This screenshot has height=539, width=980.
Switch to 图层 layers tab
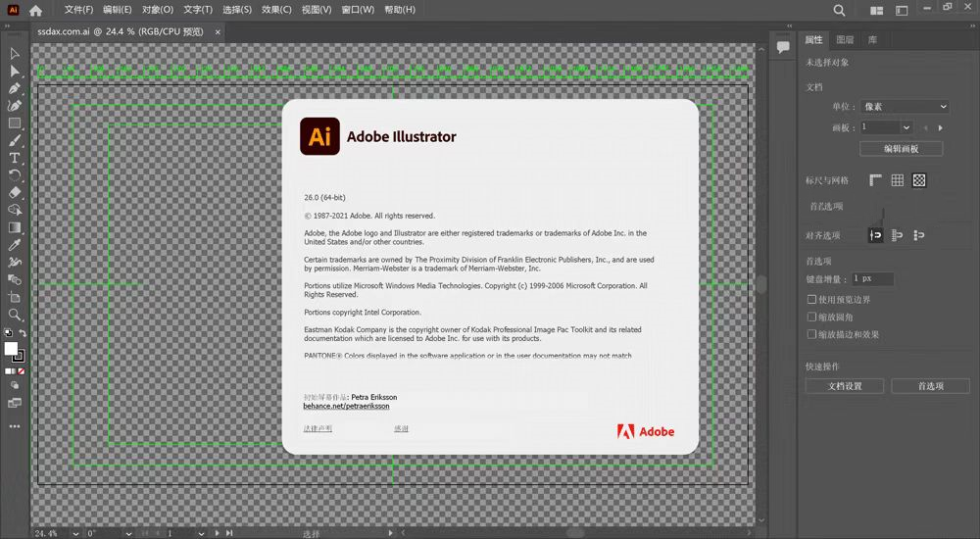845,40
